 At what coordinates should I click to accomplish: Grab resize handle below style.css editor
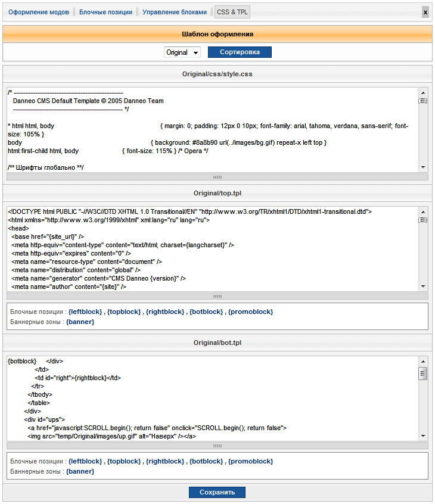click(217, 177)
